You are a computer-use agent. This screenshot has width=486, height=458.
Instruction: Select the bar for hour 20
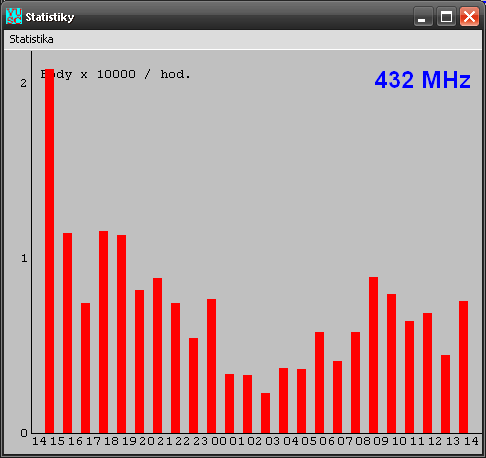[x=157, y=355]
